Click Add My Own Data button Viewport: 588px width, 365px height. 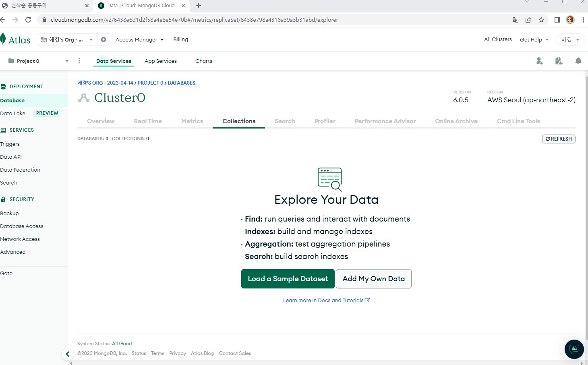point(374,279)
